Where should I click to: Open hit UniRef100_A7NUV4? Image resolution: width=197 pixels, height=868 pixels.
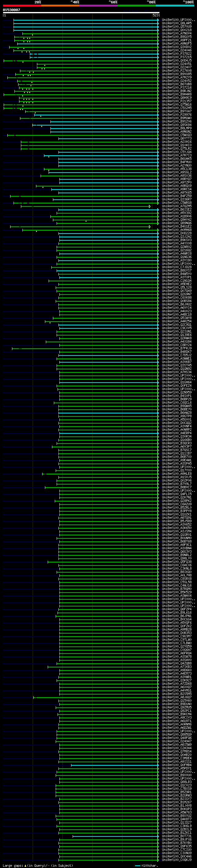tap(176, 33)
